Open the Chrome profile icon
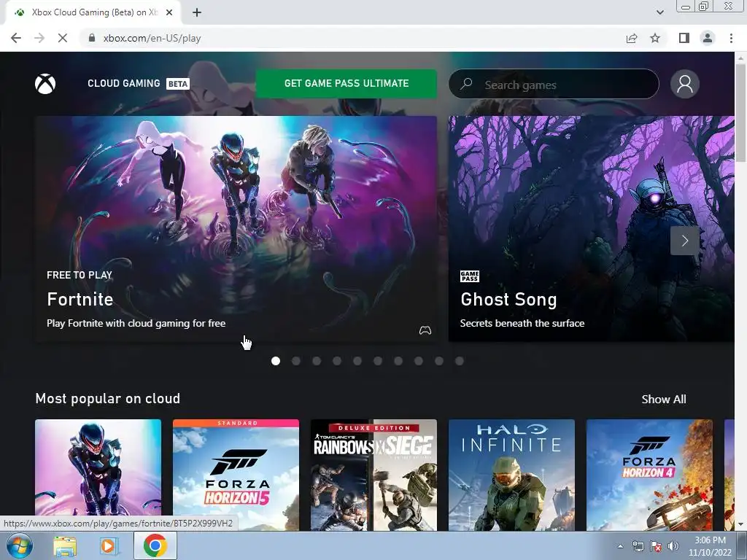 click(x=708, y=38)
